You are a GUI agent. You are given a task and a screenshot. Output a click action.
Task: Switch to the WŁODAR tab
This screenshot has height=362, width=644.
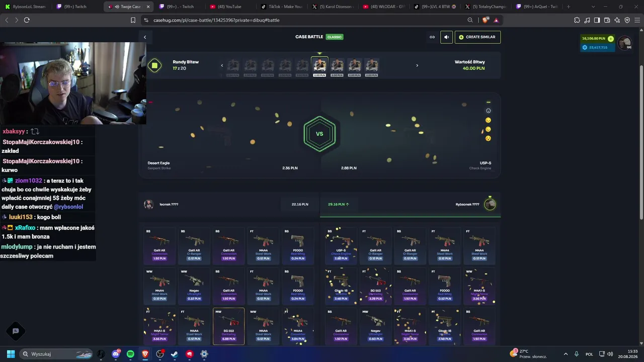[x=383, y=7]
